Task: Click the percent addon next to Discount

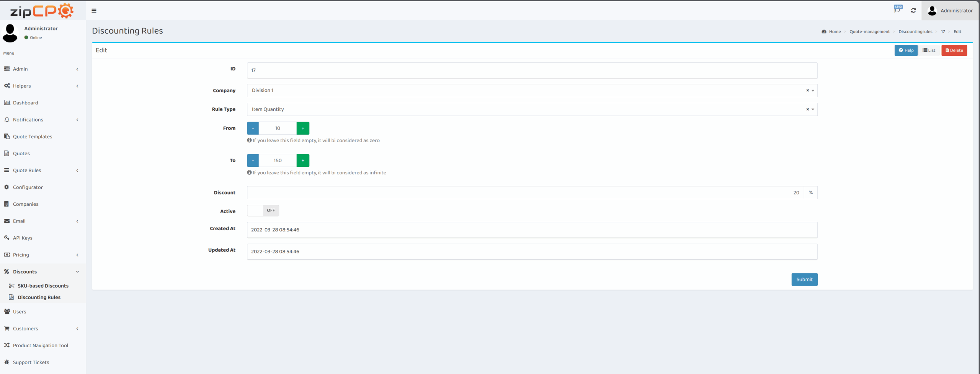Action: (810, 193)
